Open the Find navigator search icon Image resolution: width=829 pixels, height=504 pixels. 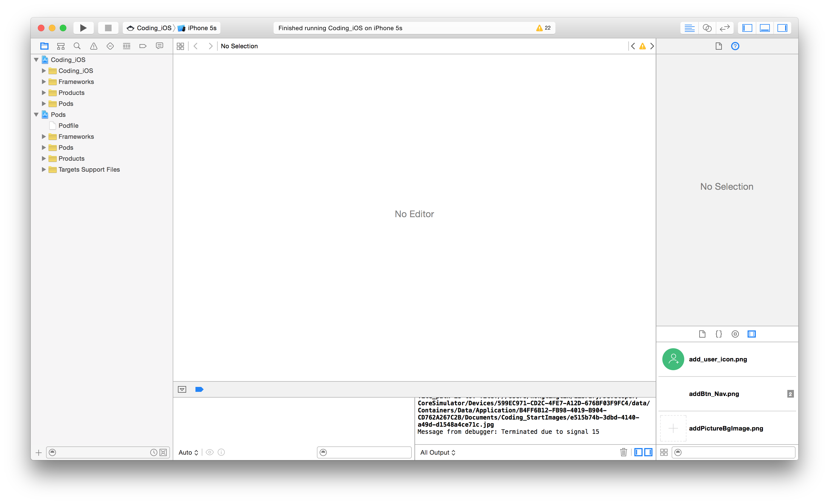pyautogui.click(x=77, y=46)
